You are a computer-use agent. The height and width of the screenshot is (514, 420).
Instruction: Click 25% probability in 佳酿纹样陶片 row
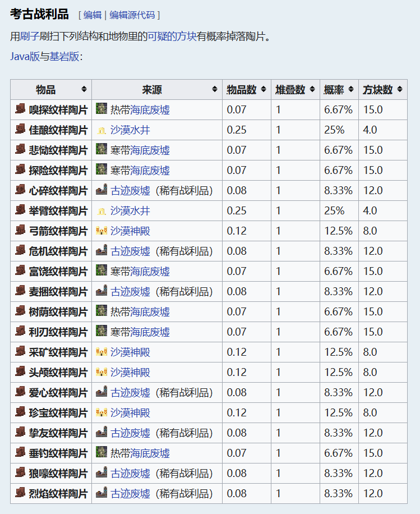[x=334, y=130]
